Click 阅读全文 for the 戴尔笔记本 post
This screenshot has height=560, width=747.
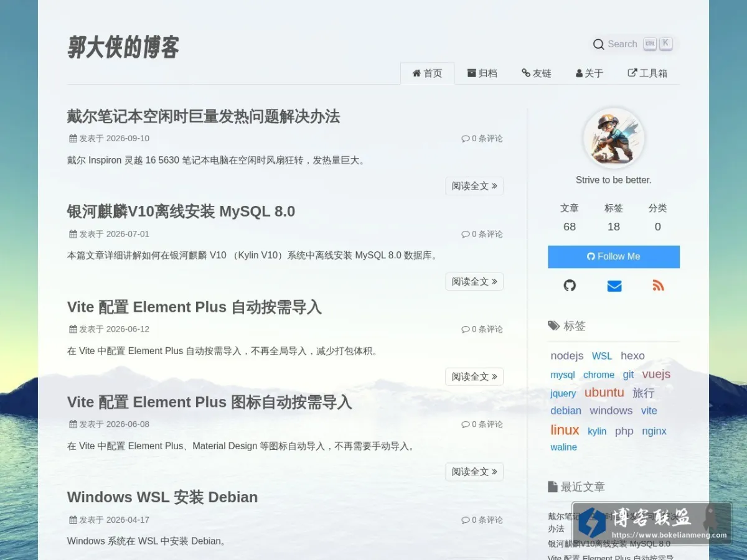pos(474,186)
